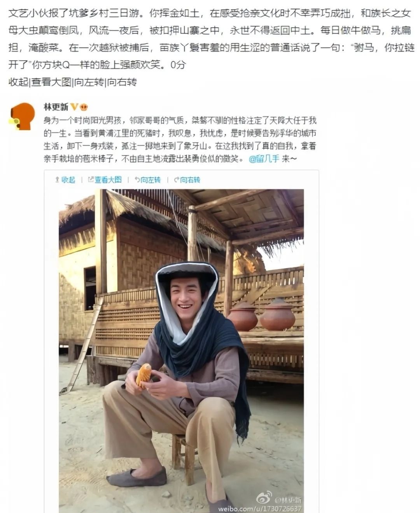This screenshot has height=513, width=420.
Task: Click the photo of man holding corn
Action: pyautogui.click(x=181, y=351)
